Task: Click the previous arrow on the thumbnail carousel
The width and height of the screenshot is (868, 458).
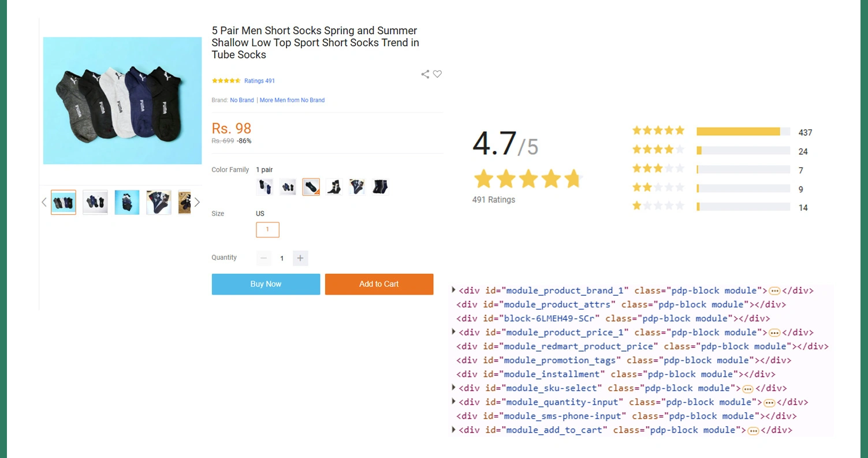Action: [x=44, y=202]
